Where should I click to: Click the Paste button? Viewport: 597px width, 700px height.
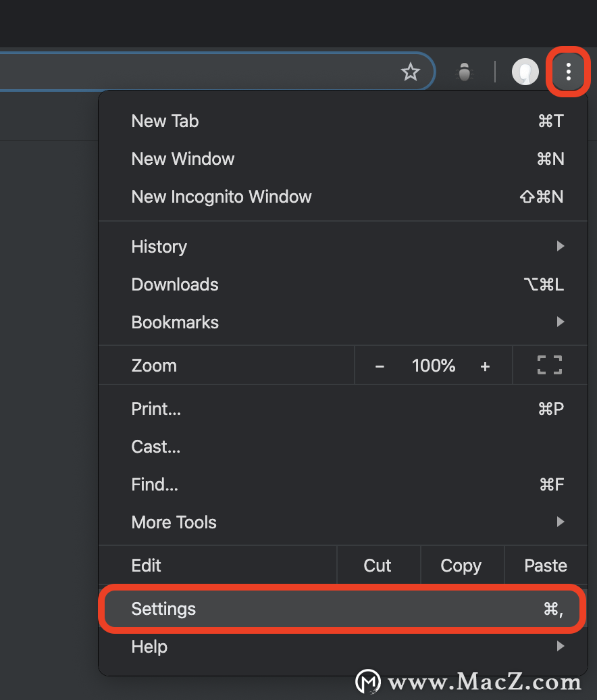[546, 565]
